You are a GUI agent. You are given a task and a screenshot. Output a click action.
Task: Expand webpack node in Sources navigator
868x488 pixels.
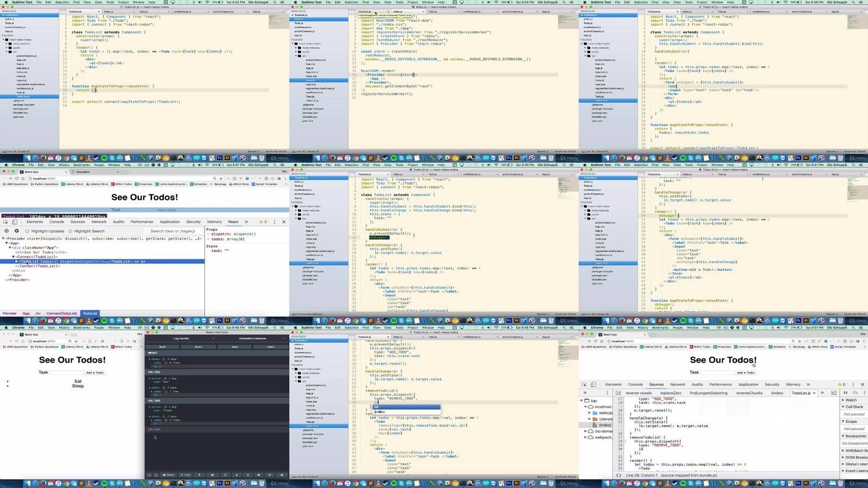click(x=586, y=437)
